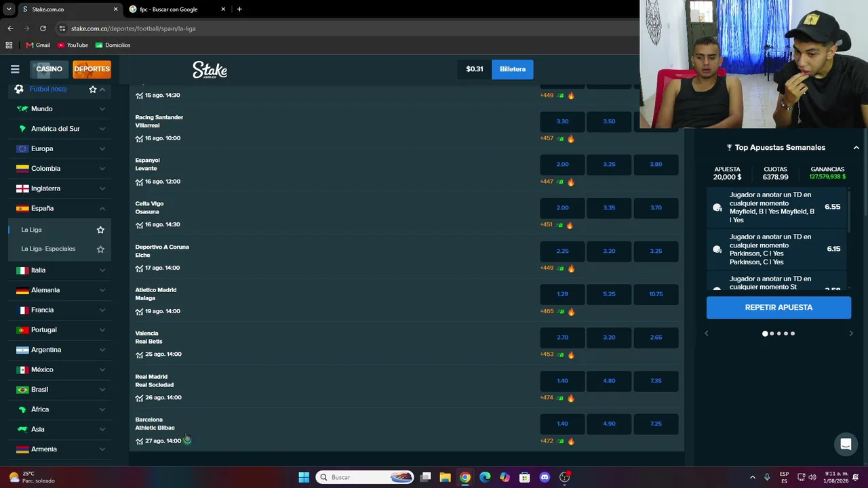This screenshot has width=868, height=488.
Task: Open Copilot from taskbar
Action: coord(505,477)
